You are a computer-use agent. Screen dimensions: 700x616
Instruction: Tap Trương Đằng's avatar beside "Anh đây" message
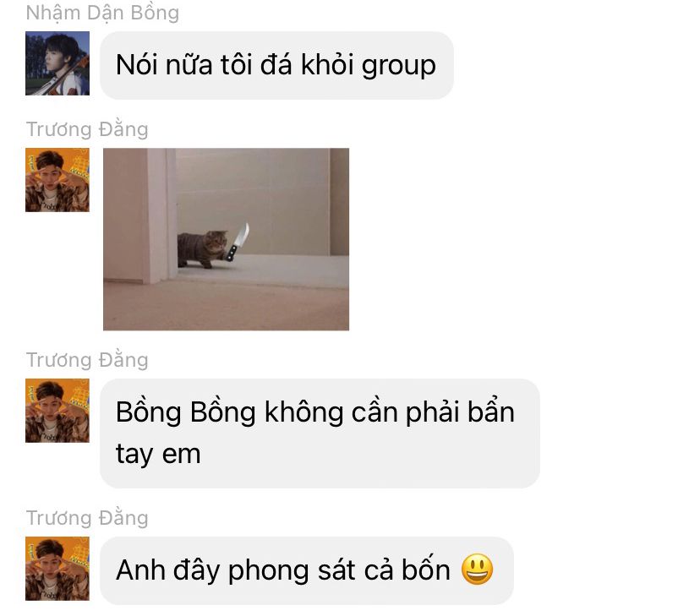click(x=57, y=569)
